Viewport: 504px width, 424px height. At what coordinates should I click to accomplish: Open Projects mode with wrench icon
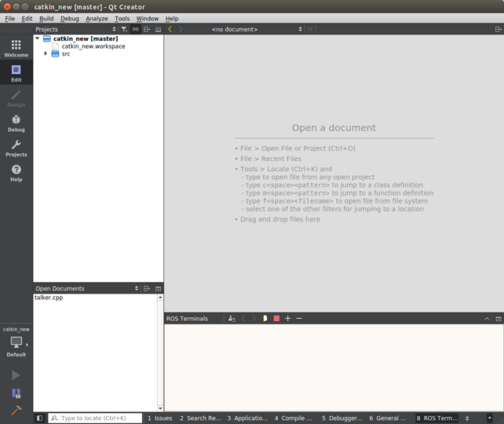16,148
